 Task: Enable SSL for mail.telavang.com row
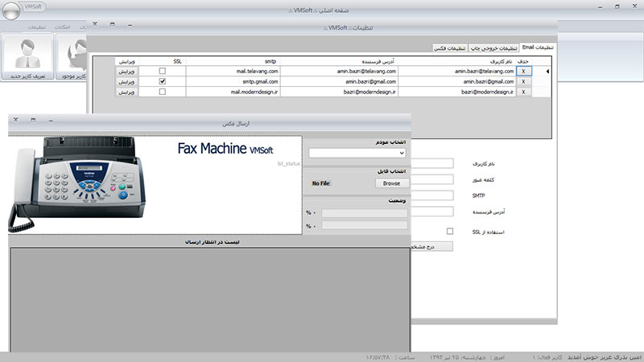coord(163,71)
